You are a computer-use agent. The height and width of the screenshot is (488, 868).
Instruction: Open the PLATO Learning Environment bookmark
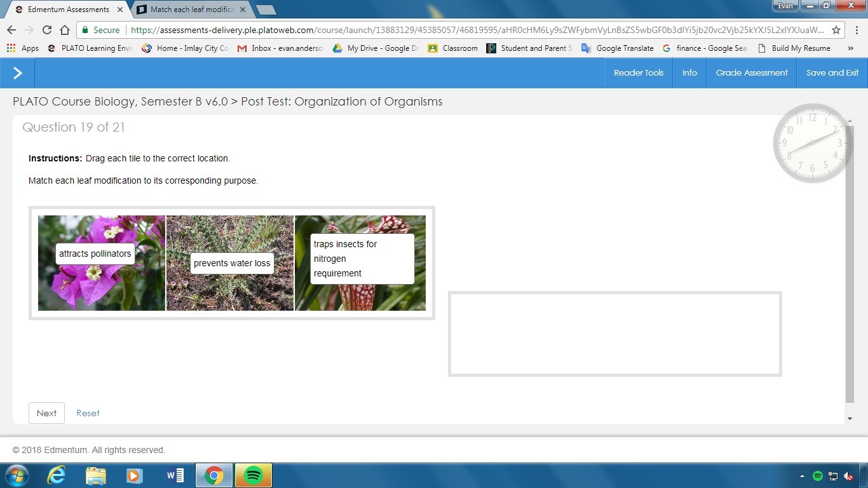90,48
